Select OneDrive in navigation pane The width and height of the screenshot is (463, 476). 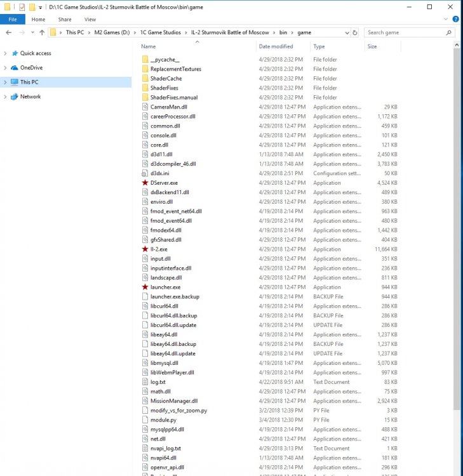(x=31, y=67)
